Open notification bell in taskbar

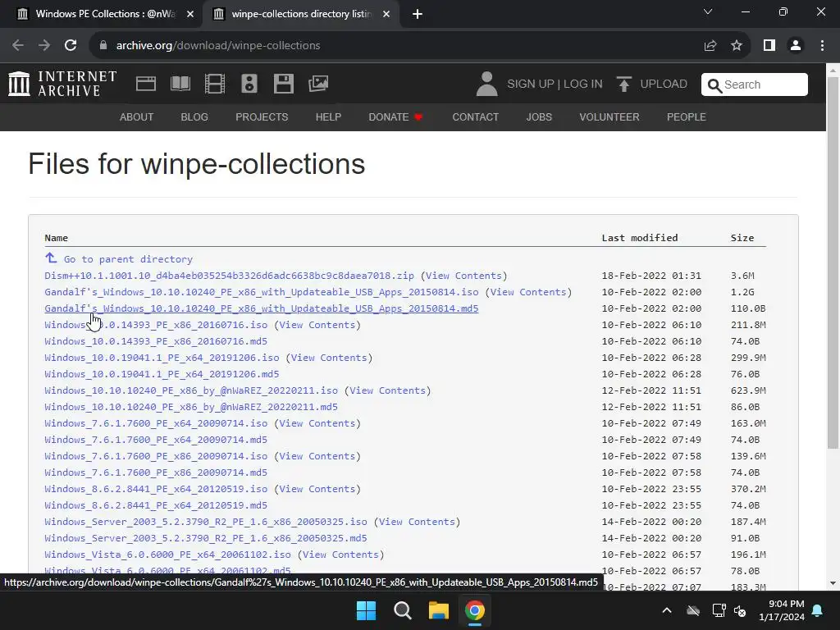point(818,610)
